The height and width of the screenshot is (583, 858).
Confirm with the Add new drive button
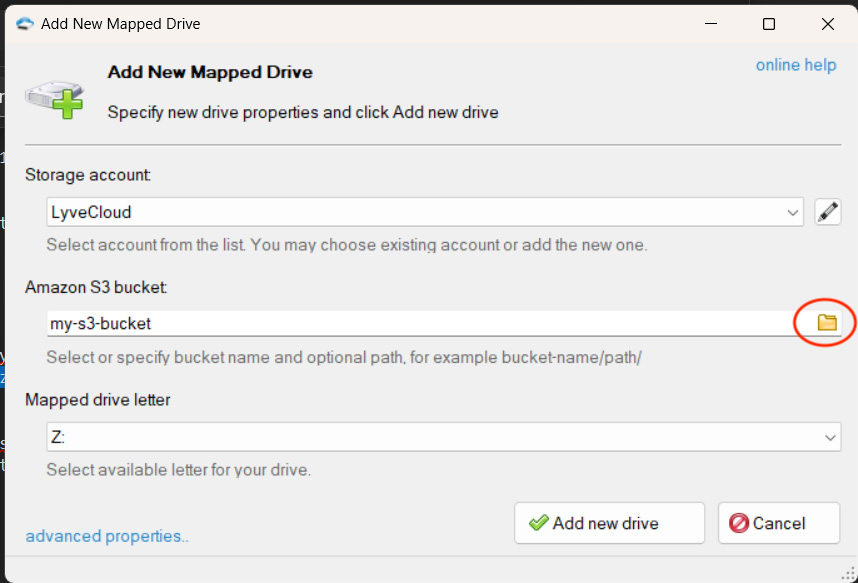tap(609, 523)
